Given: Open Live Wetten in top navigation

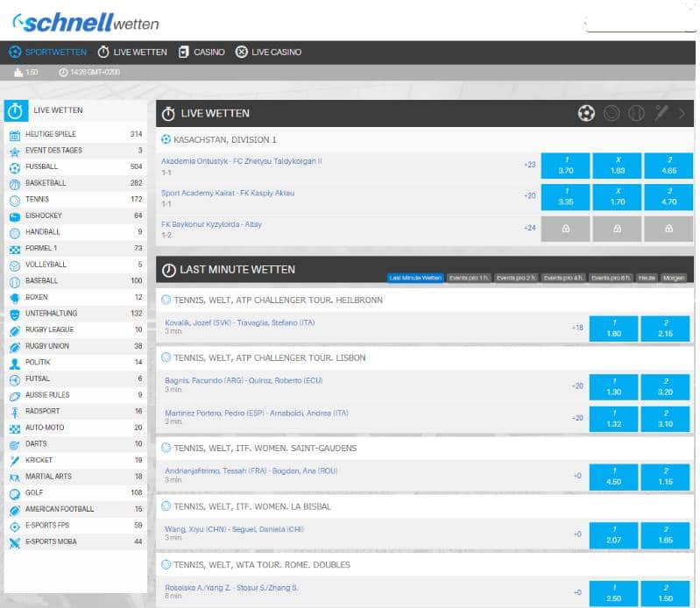Looking at the screenshot, I should [132, 53].
